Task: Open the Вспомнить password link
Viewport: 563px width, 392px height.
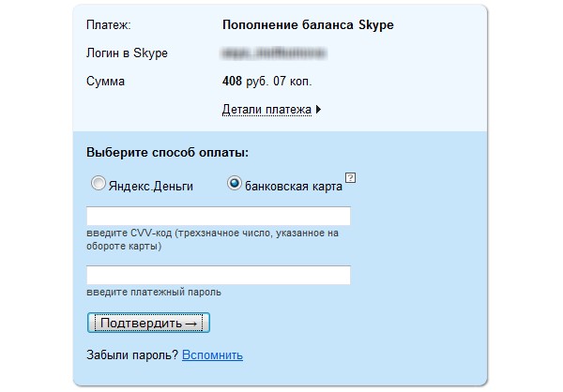Action: point(213,355)
